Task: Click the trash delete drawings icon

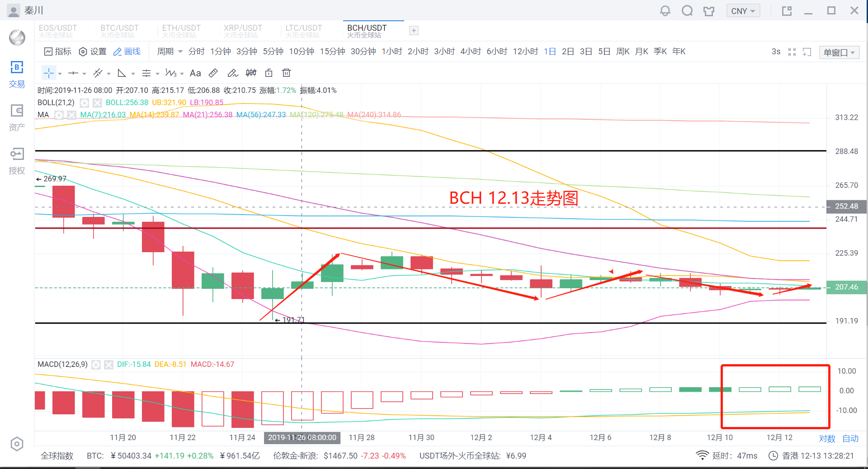Action: pyautogui.click(x=286, y=73)
